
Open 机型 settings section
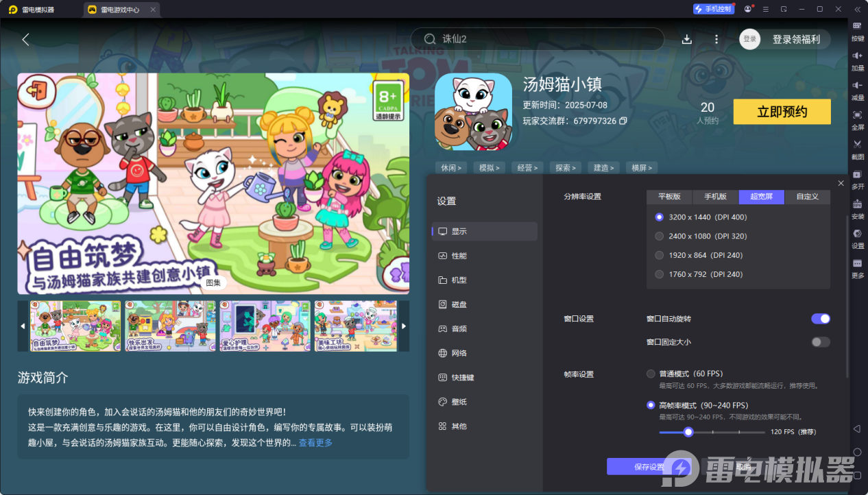pyautogui.click(x=484, y=280)
